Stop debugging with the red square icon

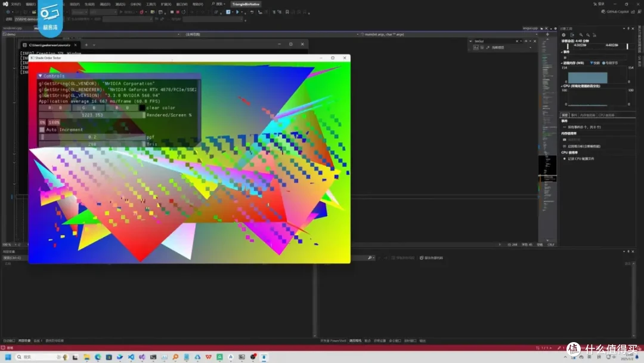(178, 12)
